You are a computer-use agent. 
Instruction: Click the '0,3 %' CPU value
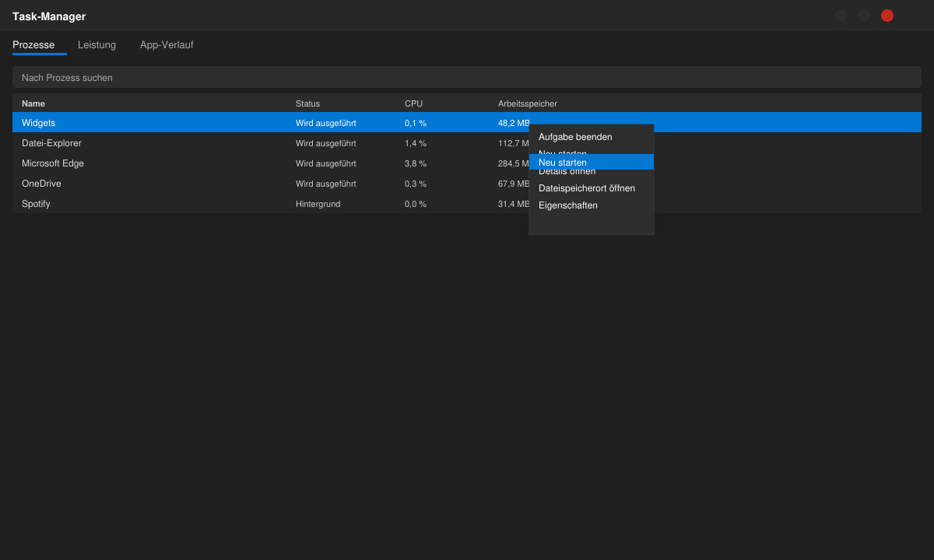[x=416, y=184]
